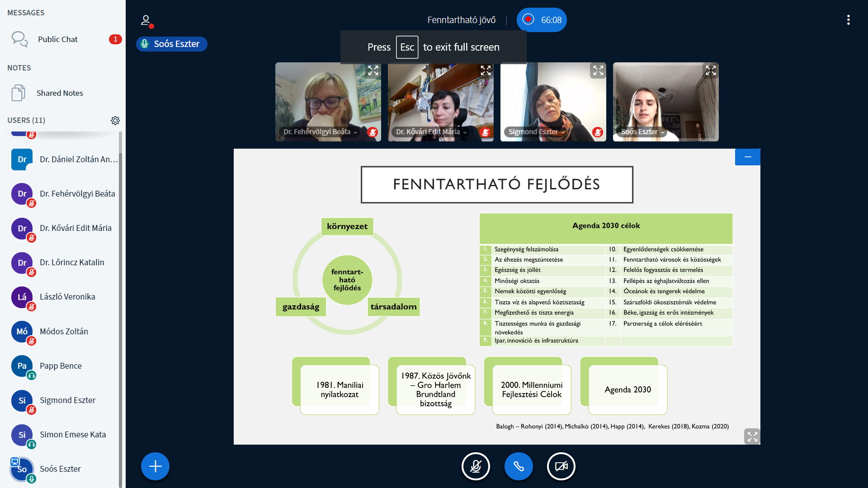Expand Dr. Fehérvölgyi Beáta's webcam fullscreen
This screenshot has height=488, width=868.
(373, 70)
